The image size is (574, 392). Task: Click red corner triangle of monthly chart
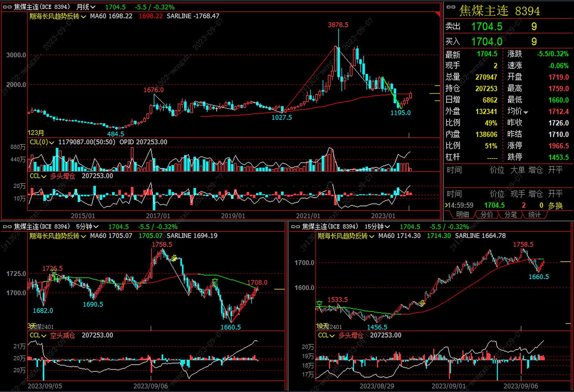[x=438, y=14]
